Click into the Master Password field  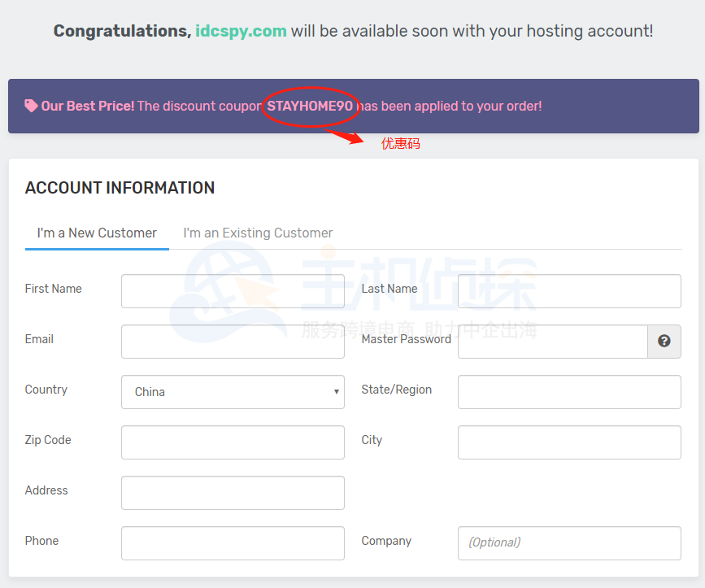tap(552, 342)
